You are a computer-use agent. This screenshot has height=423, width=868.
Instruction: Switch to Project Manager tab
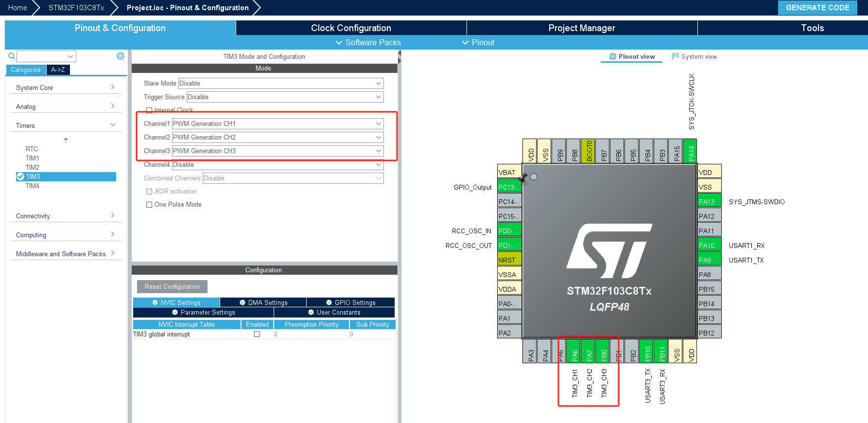click(582, 28)
